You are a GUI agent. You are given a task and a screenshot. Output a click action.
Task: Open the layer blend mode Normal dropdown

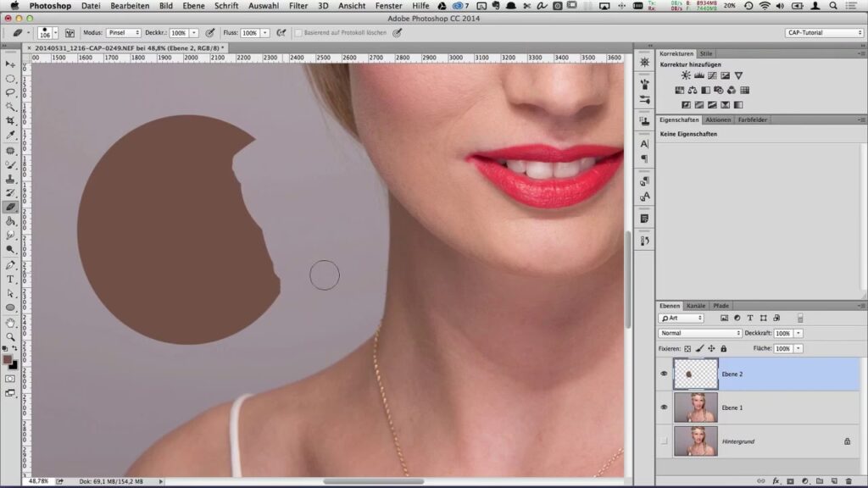coord(700,333)
